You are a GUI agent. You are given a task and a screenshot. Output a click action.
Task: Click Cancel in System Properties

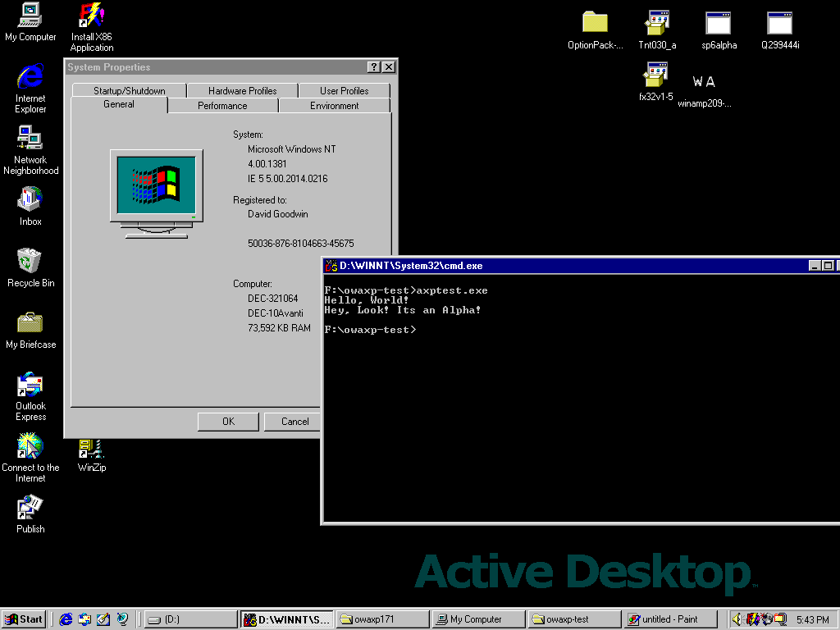[294, 422]
